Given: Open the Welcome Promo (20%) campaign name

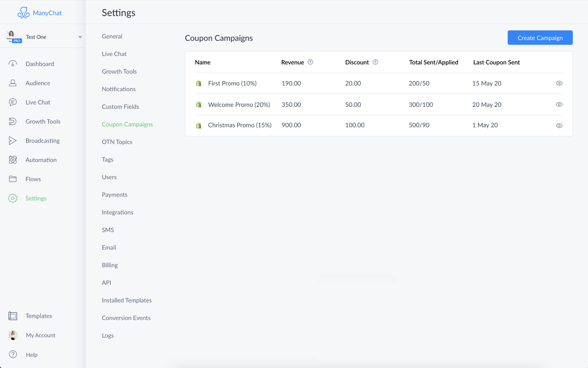Looking at the screenshot, I should [x=239, y=105].
